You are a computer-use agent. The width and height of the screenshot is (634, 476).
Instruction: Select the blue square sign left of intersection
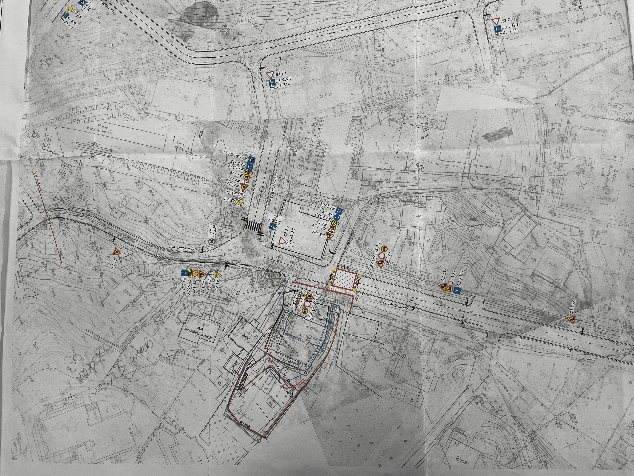(x=186, y=272)
